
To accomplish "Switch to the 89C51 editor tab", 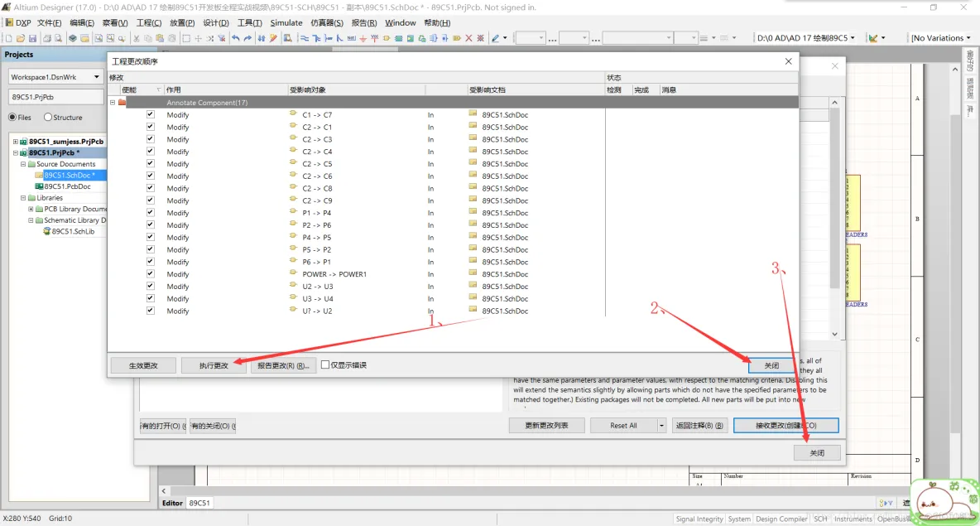I will pyautogui.click(x=199, y=503).
